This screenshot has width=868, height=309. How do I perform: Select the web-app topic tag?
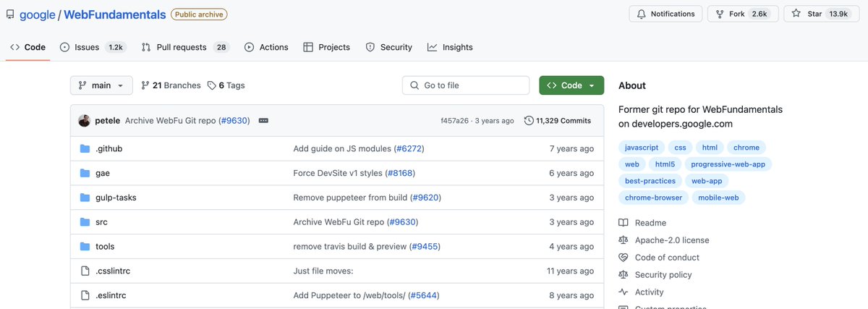tap(707, 181)
